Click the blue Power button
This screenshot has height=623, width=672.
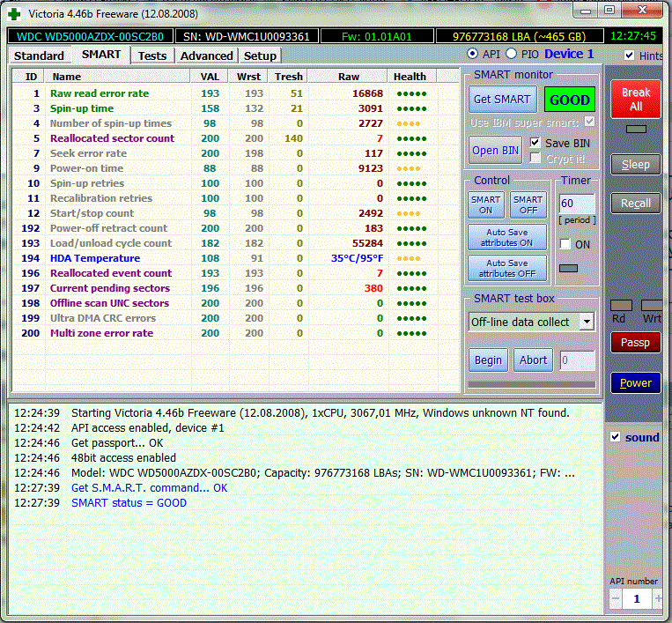click(x=636, y=383)
